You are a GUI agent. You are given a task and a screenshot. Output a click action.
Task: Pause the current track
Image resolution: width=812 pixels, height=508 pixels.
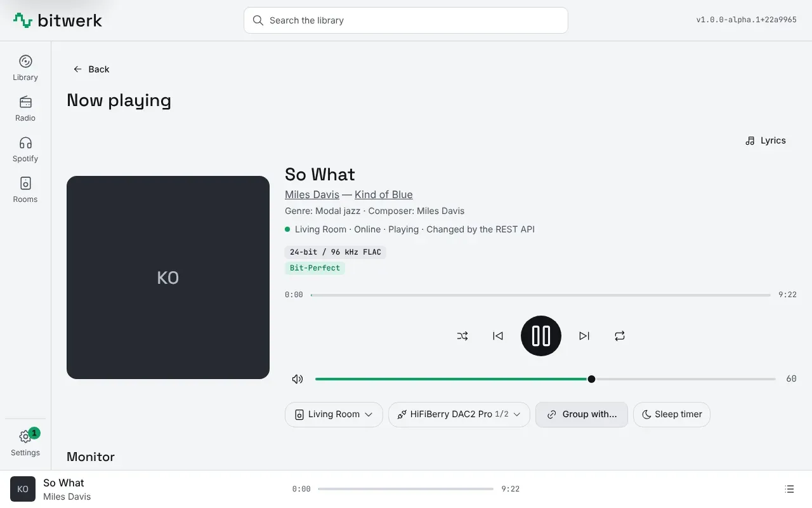tap(541, 336)
